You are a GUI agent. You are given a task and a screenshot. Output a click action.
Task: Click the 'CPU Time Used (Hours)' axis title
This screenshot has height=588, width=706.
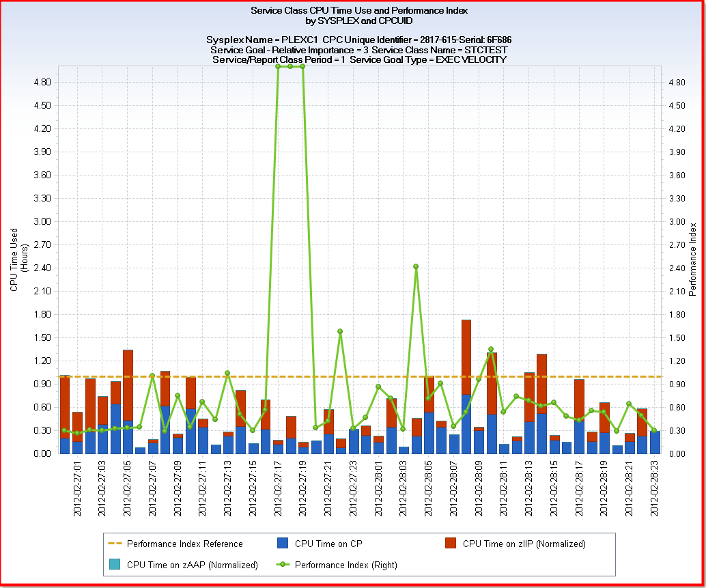coord(19,260)
